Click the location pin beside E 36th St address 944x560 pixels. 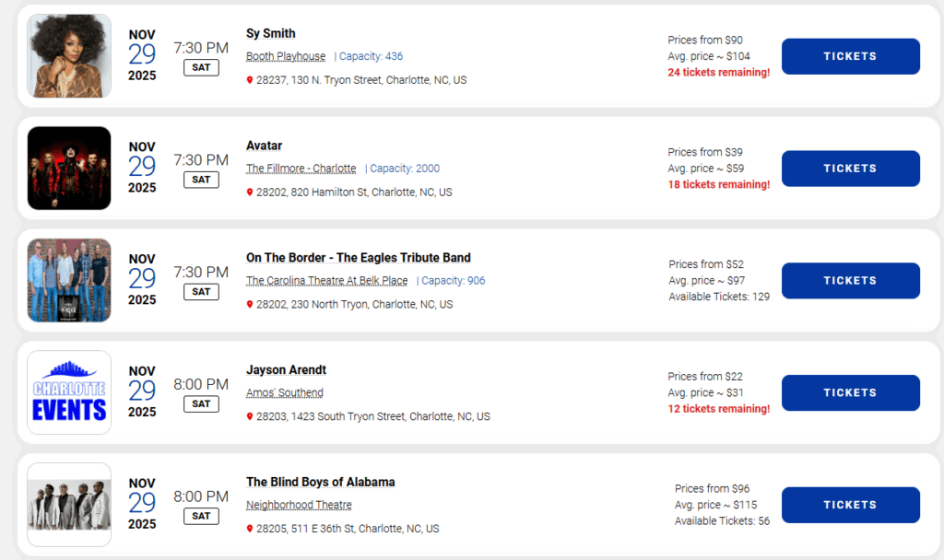pyautogui.click(x=250, y=530)
